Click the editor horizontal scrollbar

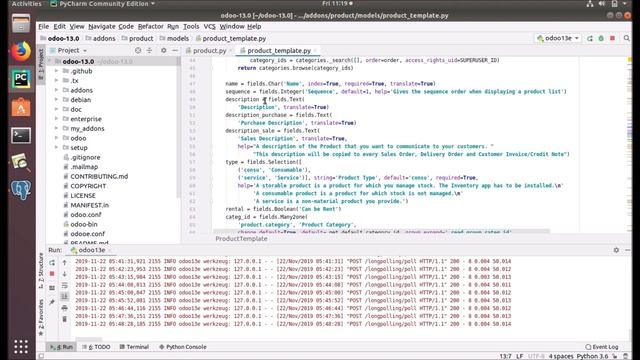[382, 231]
